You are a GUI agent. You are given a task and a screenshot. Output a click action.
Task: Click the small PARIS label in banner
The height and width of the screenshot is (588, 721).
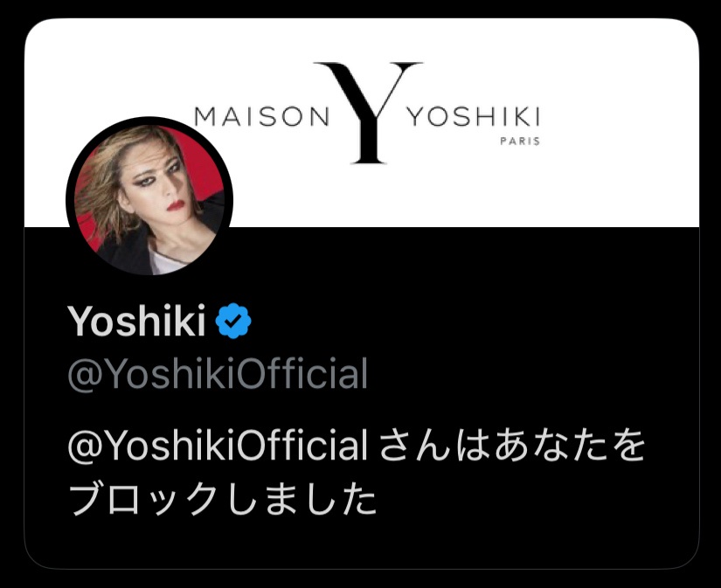[x=520, y=142]
